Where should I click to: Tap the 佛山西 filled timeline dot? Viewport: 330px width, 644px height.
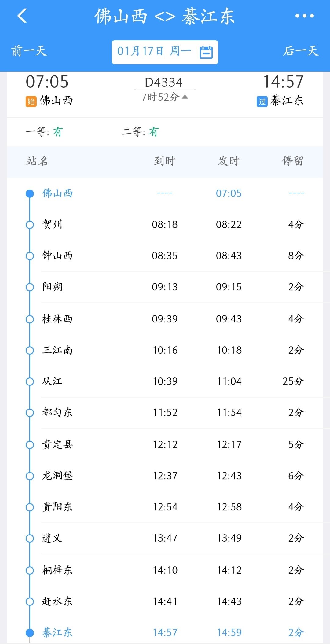[30, 193]
